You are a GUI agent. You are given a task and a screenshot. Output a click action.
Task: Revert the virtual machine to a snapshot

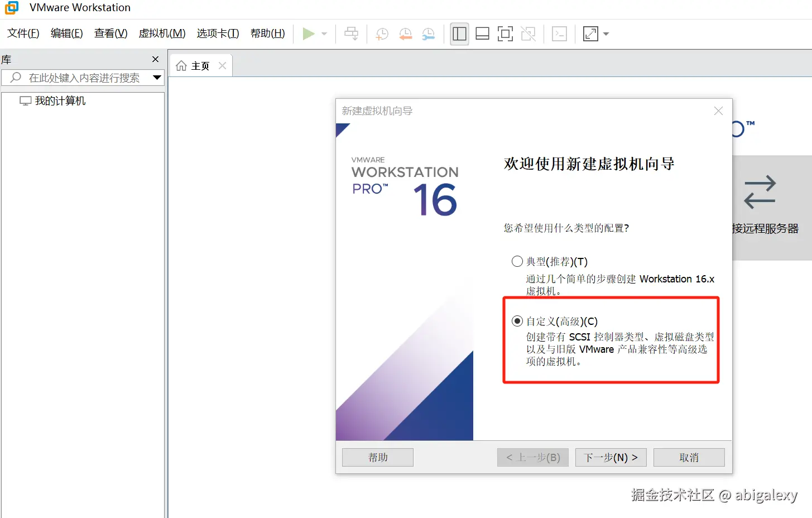coord(405,33)
